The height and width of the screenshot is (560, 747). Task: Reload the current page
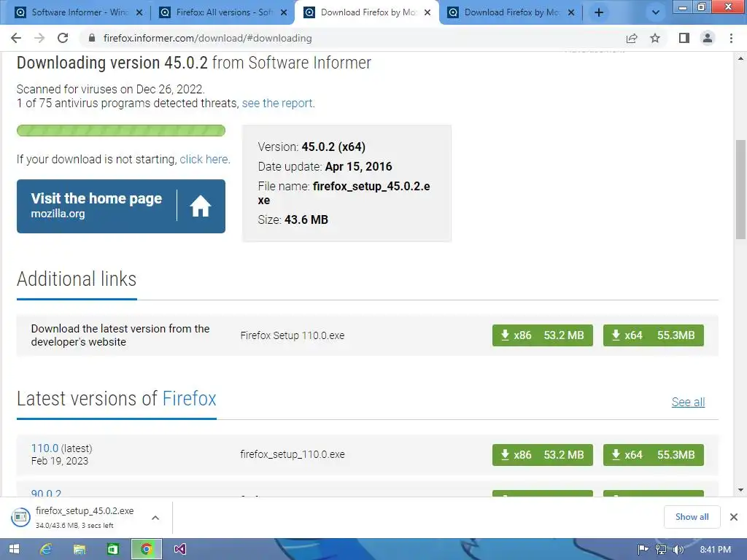[63, 38]
